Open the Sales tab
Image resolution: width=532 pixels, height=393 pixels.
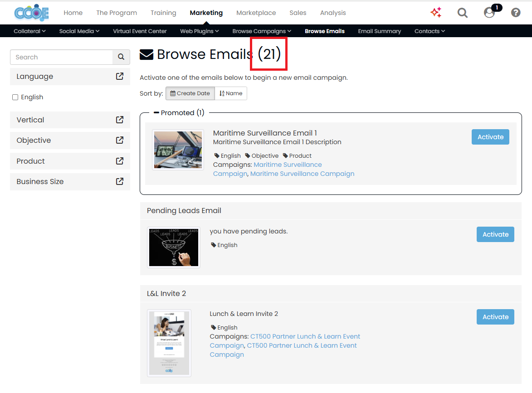click(x=298, y=13)
